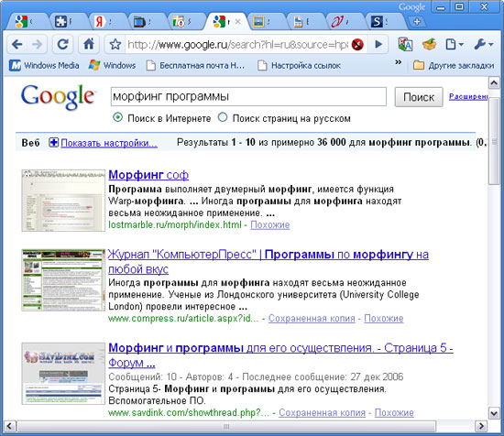Open the home page via the house icon

89,44
